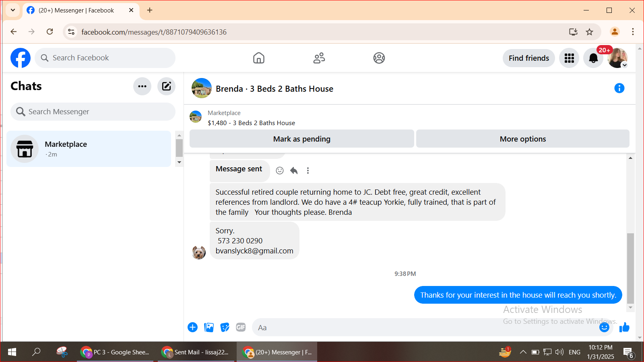Click the Find friends button
Viewport: 644px width, 362px height.
click(529, 58)
